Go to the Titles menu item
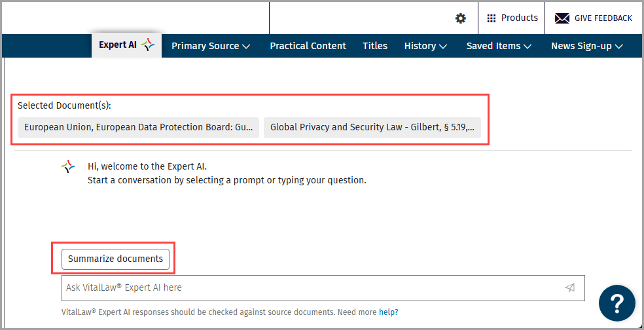 click(375, 46)
